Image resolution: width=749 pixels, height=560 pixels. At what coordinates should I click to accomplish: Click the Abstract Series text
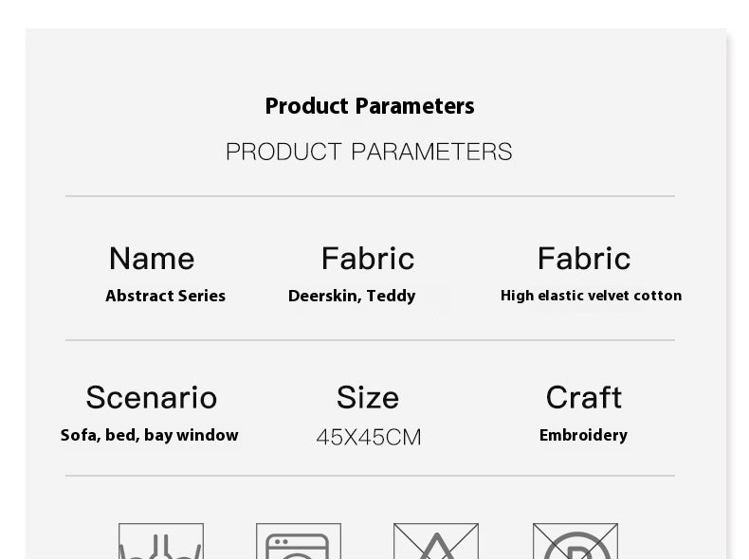(166, 296)
